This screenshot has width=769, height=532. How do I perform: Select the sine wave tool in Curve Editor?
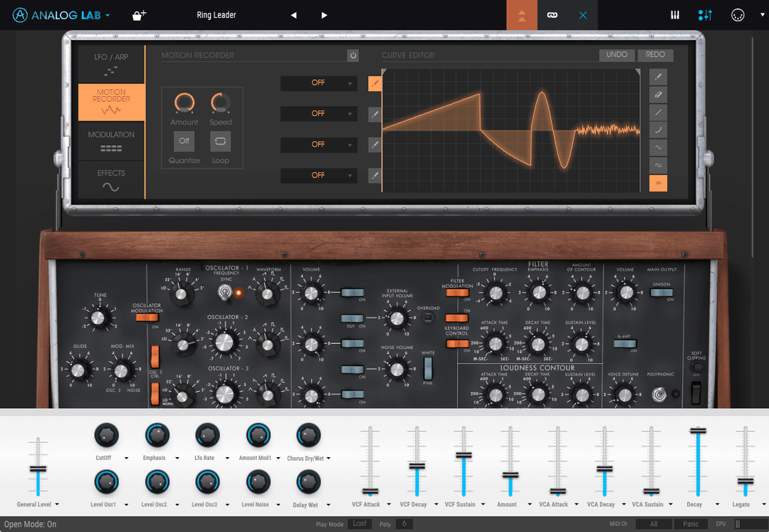[x=658, y=147]
